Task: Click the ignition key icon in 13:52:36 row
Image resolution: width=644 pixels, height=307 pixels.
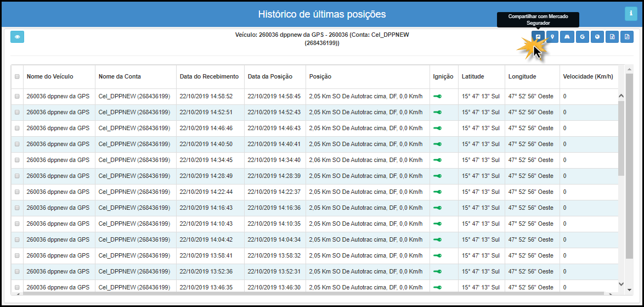Action: [x=437, y=272]
